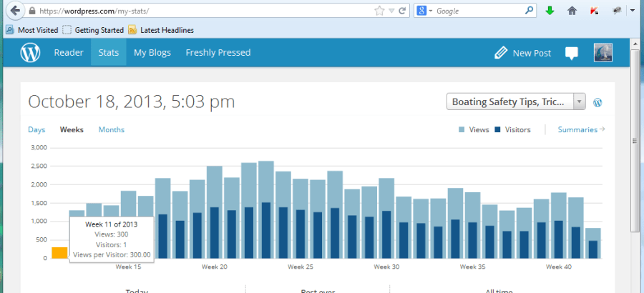This screenshot has width=644, height=293.
Task: Click the user profile avatar
Action: pyautogui.click(x=602, y=53)
